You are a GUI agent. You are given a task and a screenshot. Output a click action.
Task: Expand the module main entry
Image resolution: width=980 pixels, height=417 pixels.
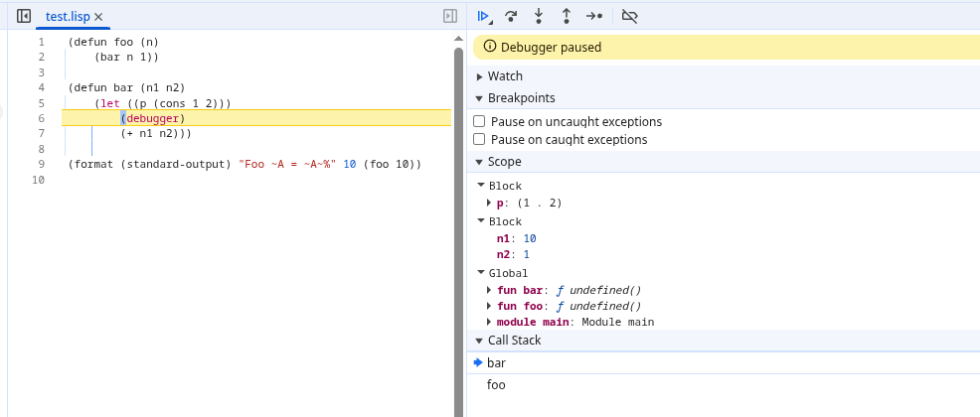[x=489, y=322]
